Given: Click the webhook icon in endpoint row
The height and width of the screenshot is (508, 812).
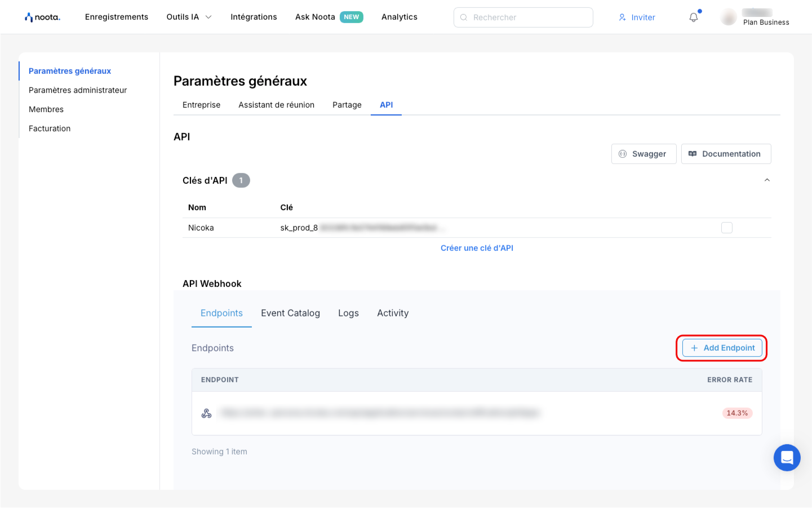Looking at the screenshot, I should point(207,413).
